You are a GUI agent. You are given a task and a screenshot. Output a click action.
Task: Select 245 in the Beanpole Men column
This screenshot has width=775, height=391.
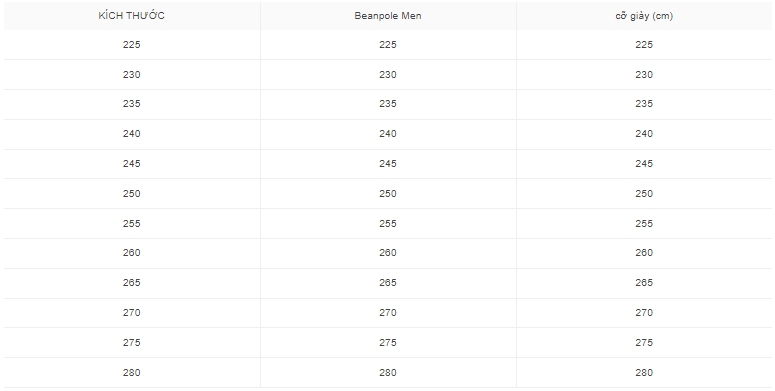(x=388, y=164)
